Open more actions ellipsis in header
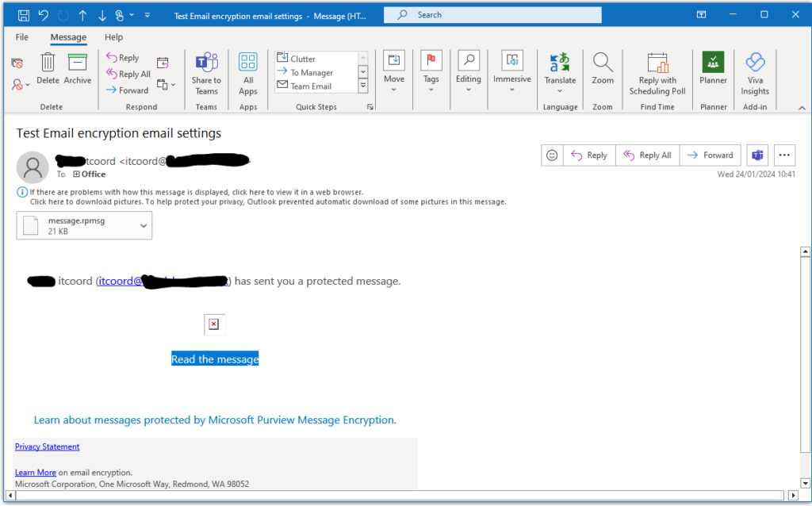 pos(784,155)
